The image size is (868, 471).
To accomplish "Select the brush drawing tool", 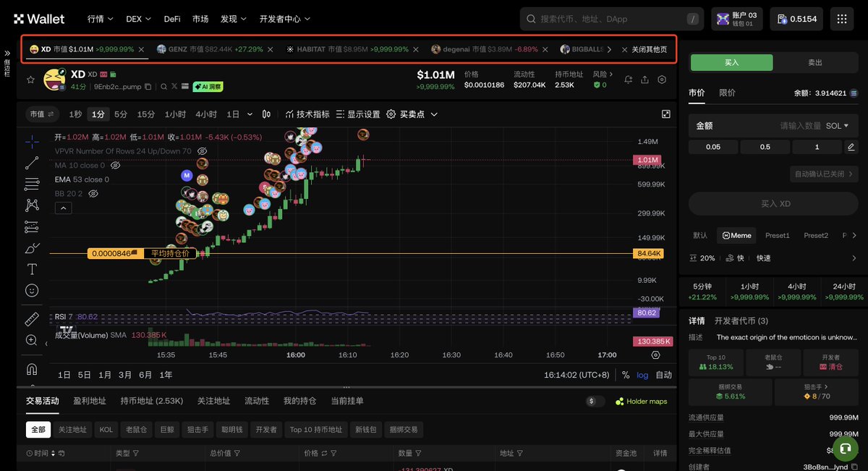I will pyautogui.click(x=32, y=248).
